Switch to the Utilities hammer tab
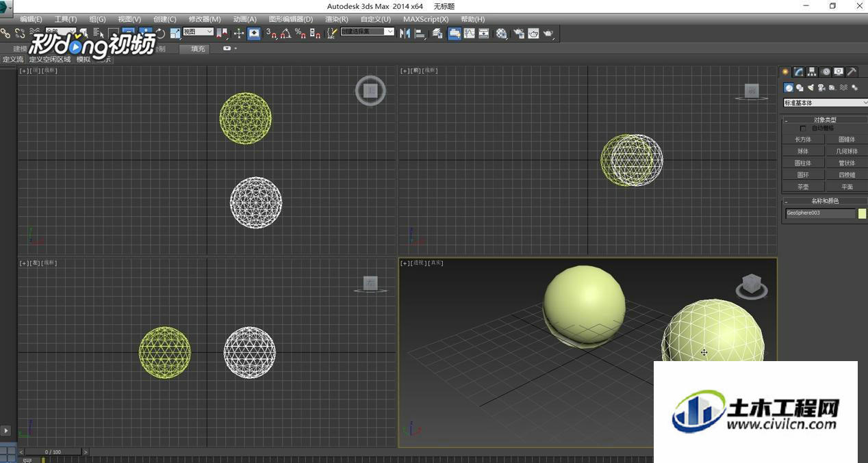 point(852,72)
